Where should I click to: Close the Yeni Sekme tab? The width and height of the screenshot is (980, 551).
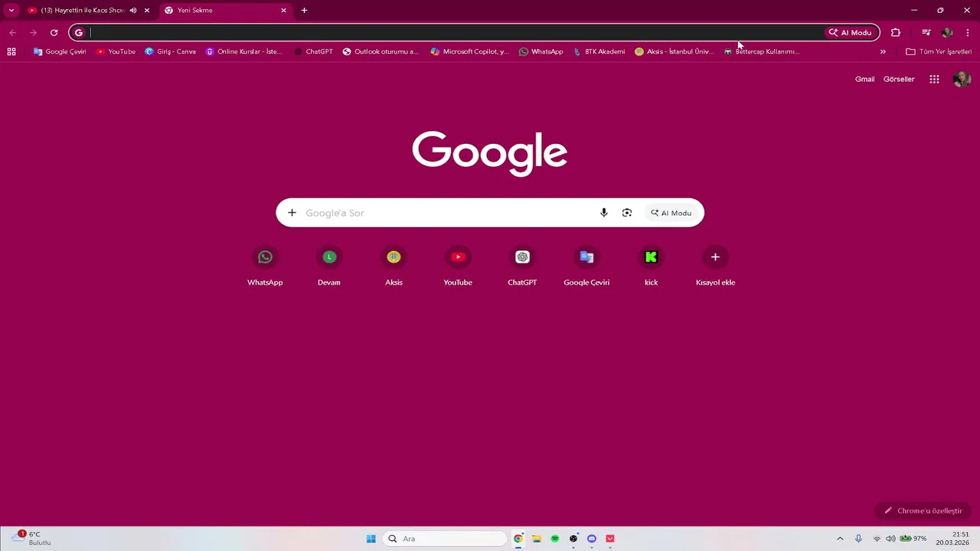tap(283, 10)
